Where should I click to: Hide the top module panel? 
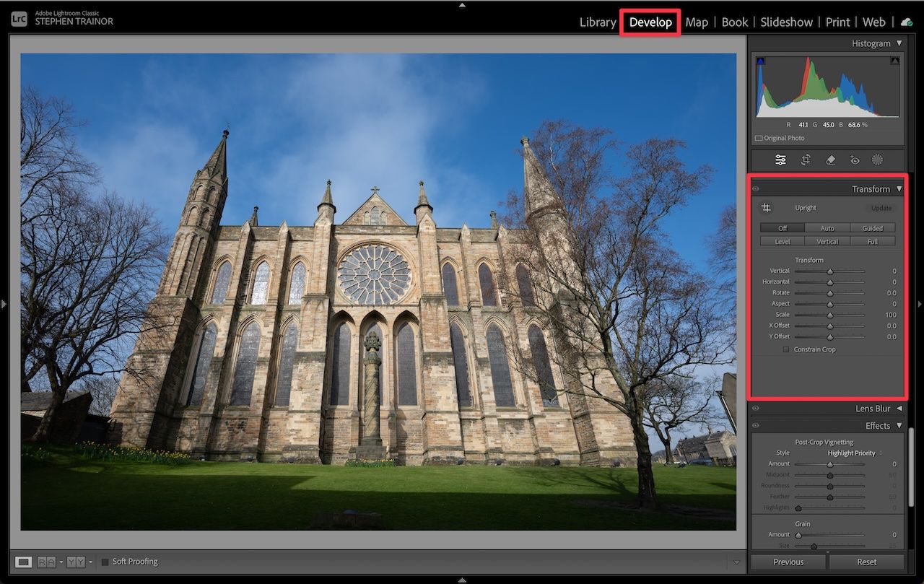[462, 4]
